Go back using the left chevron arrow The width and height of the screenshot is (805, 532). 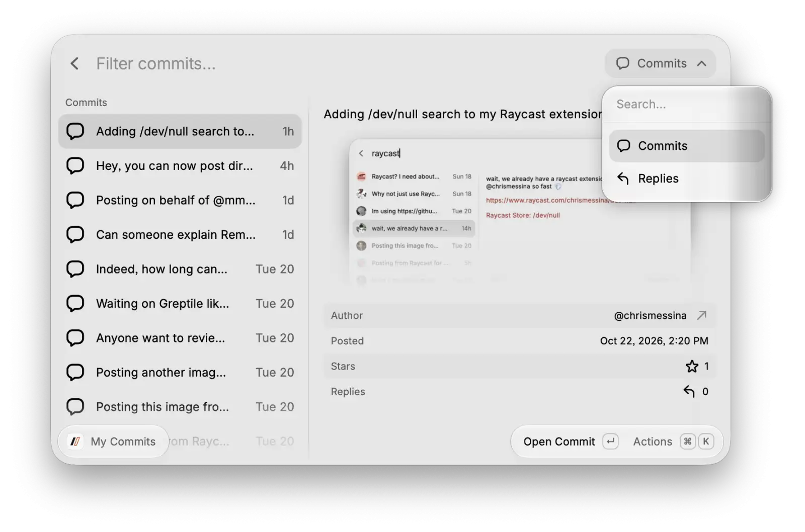click(74, 63)
